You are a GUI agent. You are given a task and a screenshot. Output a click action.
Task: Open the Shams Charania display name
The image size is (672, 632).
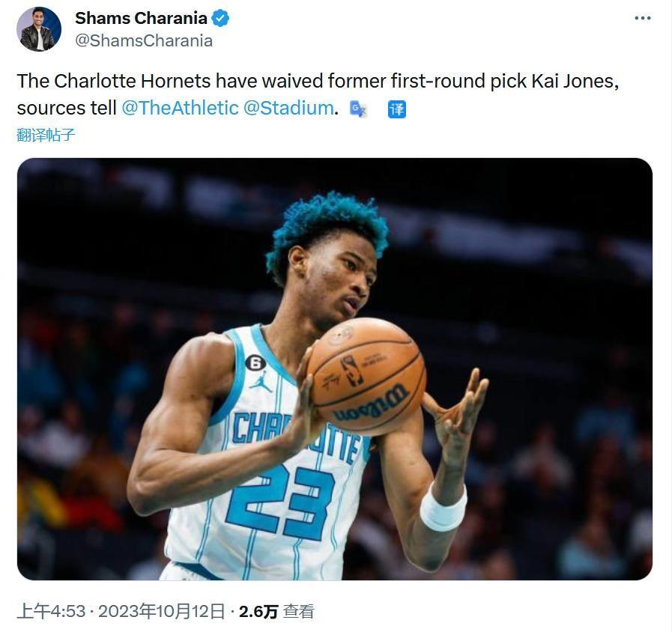pyautogui.click(x=141, y=19)
